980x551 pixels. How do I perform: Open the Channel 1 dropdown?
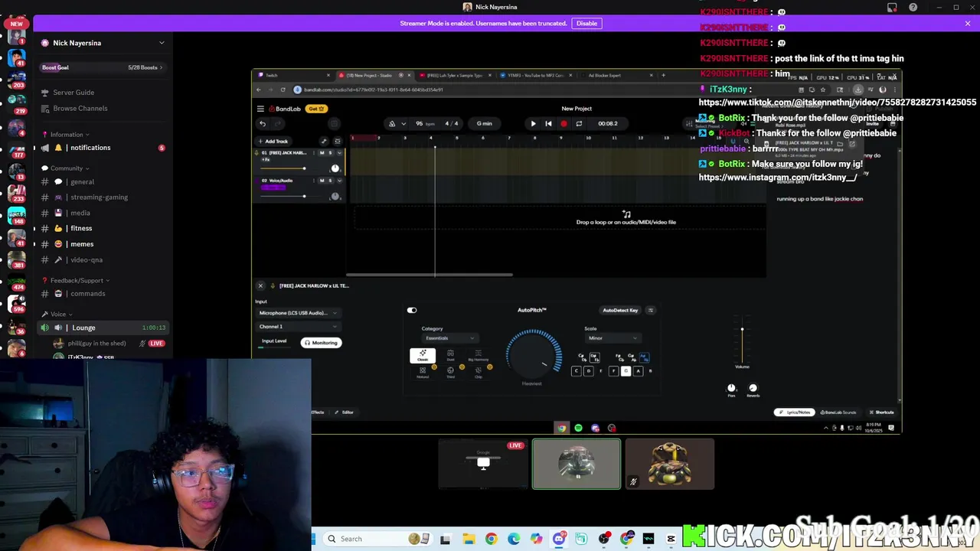297,327
